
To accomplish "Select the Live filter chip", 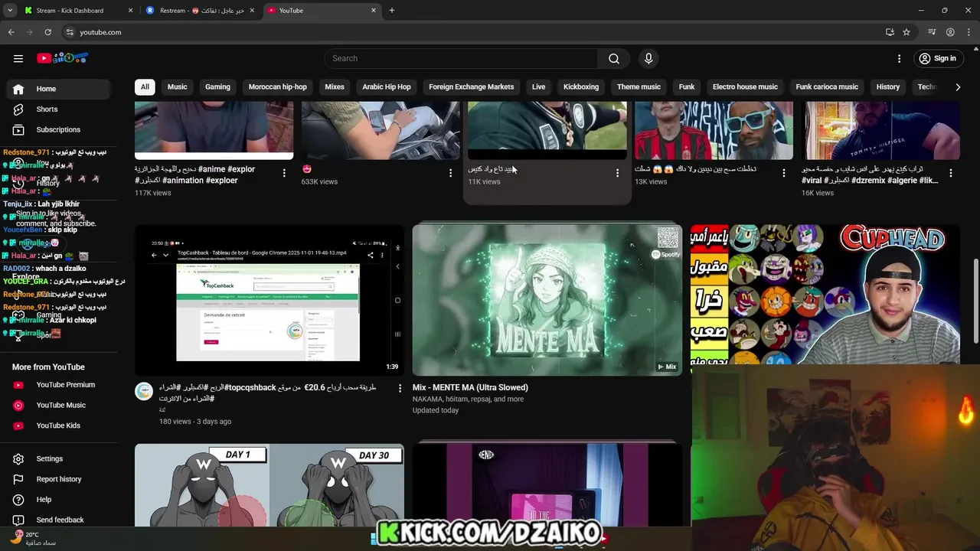I will [539, 87].
